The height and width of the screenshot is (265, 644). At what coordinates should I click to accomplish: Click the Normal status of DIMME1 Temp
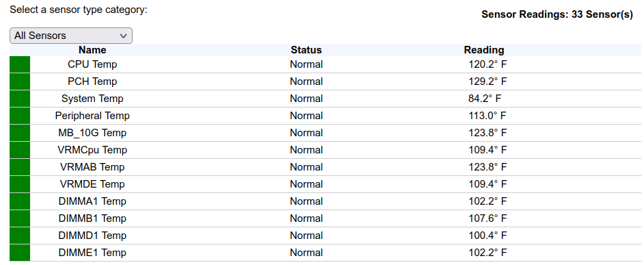coord(306,253)
